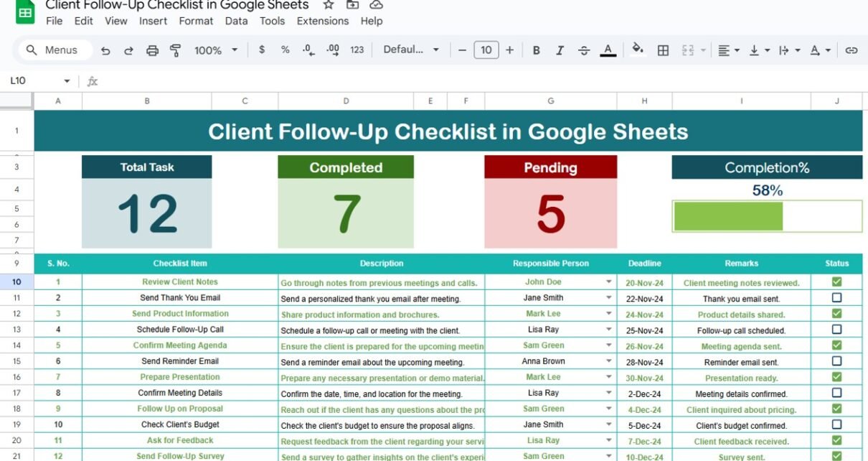Open the Extensions menu
The height and width of the screenshot is (461, 868).
(x=323, y=21)
